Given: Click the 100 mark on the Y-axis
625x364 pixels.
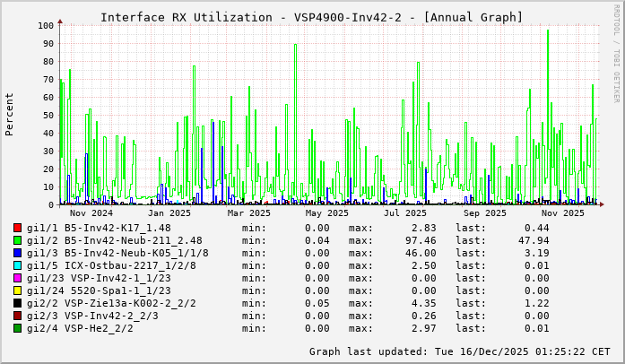Looking at the screenshot, I should (44, 25).
